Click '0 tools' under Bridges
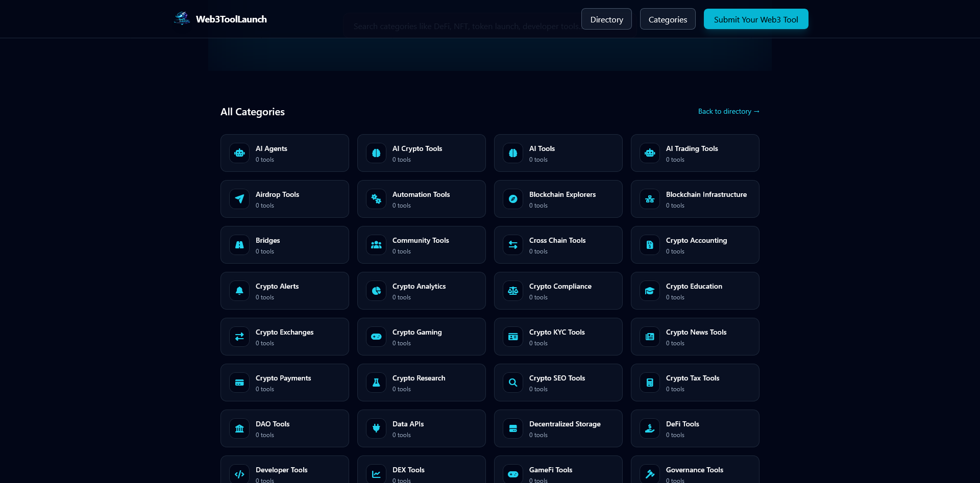Viewport: 980px width, 483px height. point(265,251)
